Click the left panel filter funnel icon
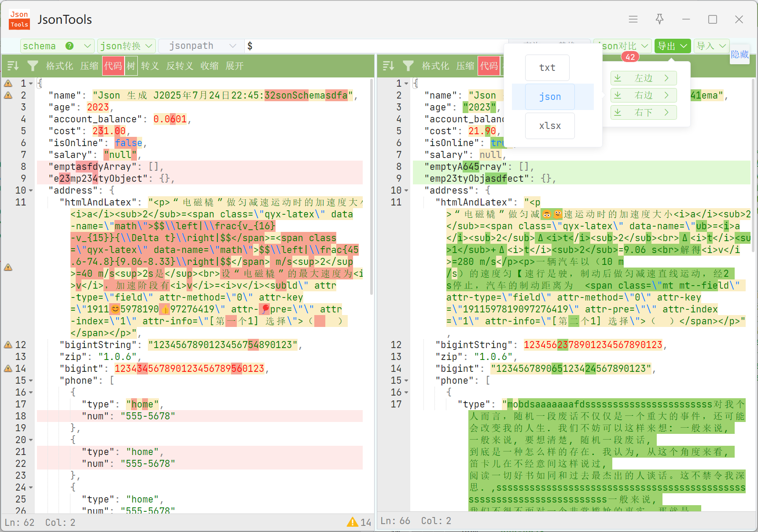The height and width of the screenshot is (532, 758). click(33, 66)
